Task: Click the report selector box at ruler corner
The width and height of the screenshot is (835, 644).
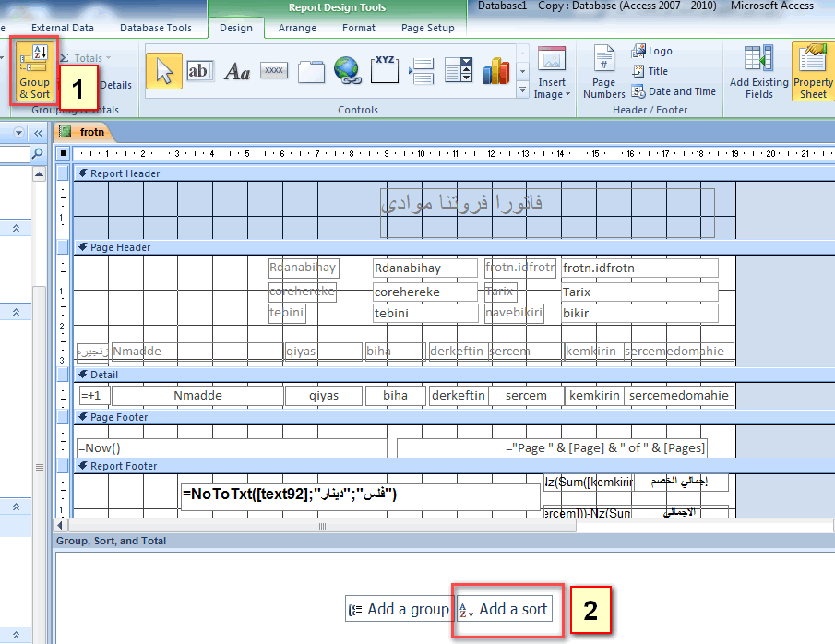Action: point(64,153)
